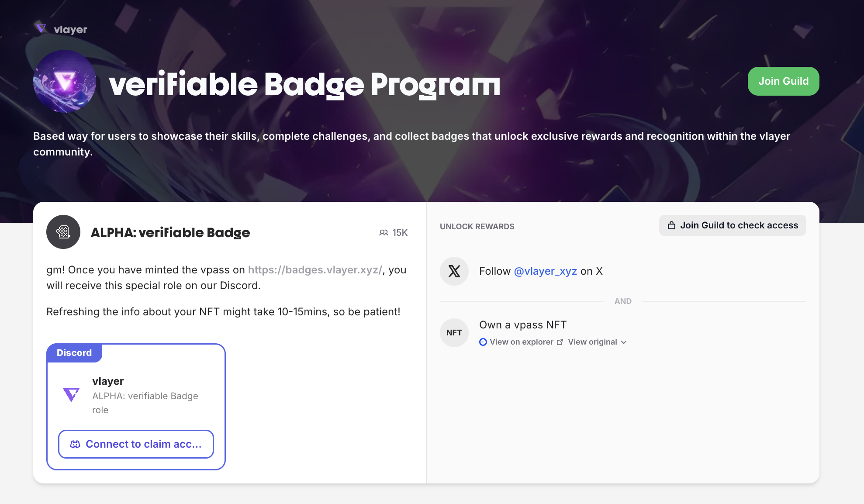Click the X platform logo icon
The height and width of the screenshot is (504, 864).
(x=454, y=271)
